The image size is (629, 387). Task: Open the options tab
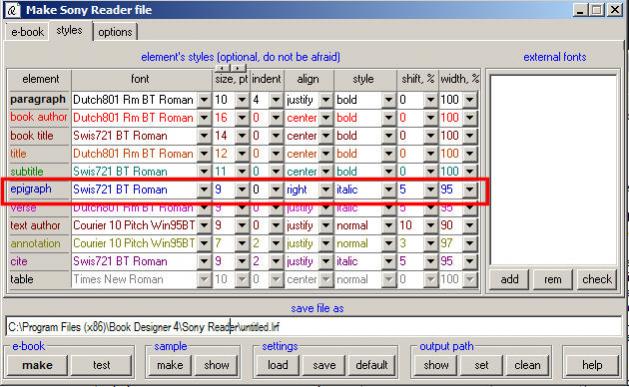(x=115, y=32)
